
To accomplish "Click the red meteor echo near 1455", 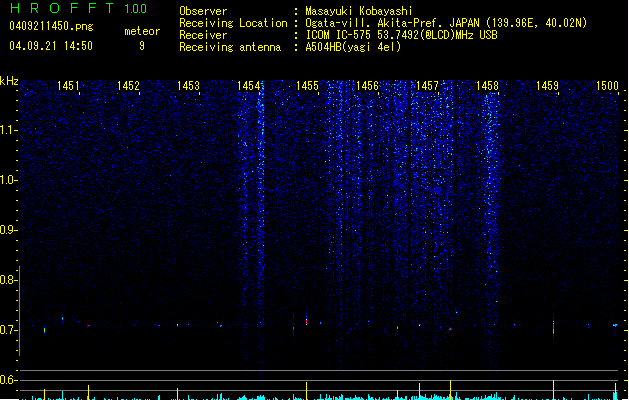I will [306, 321].
